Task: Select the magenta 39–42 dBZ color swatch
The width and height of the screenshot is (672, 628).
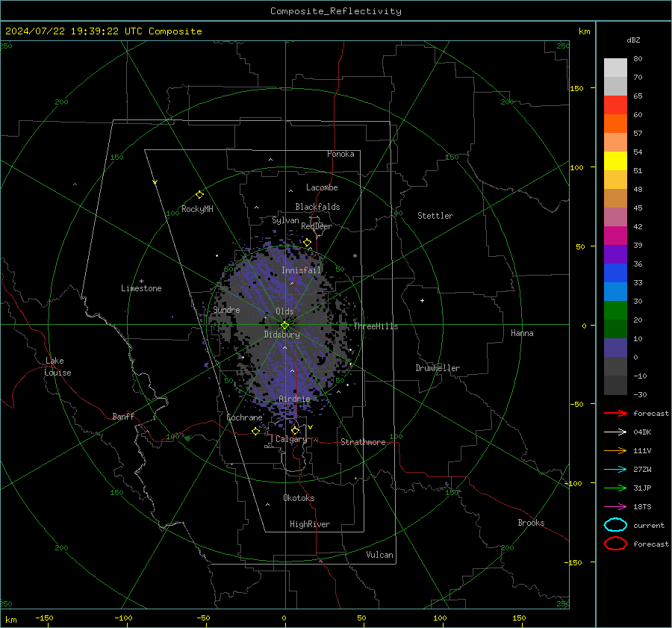Action: [615, 235]
